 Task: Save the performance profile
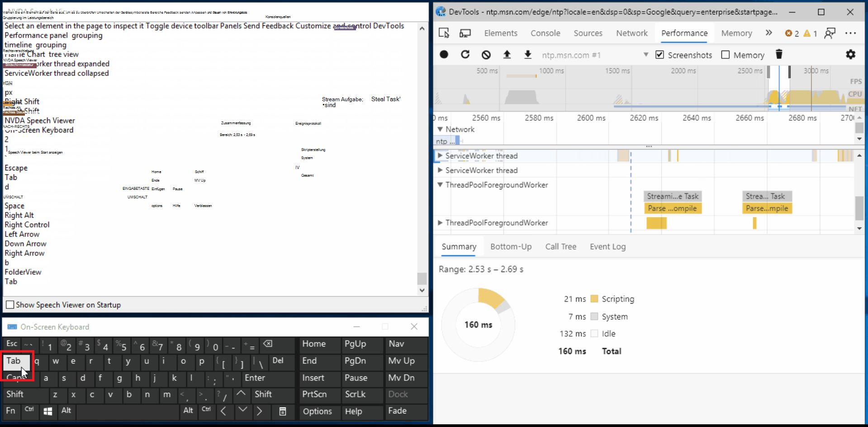(527, 54)
